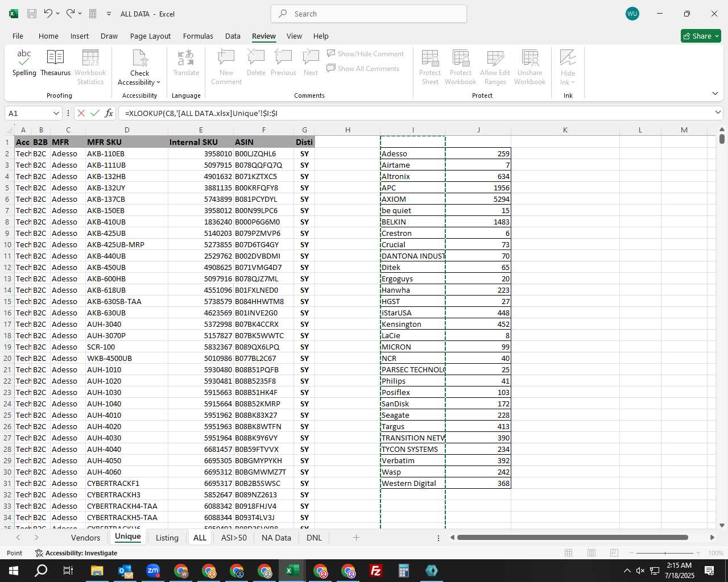Add a new sheet
This screenshot has height=582, width=728.
356,538
